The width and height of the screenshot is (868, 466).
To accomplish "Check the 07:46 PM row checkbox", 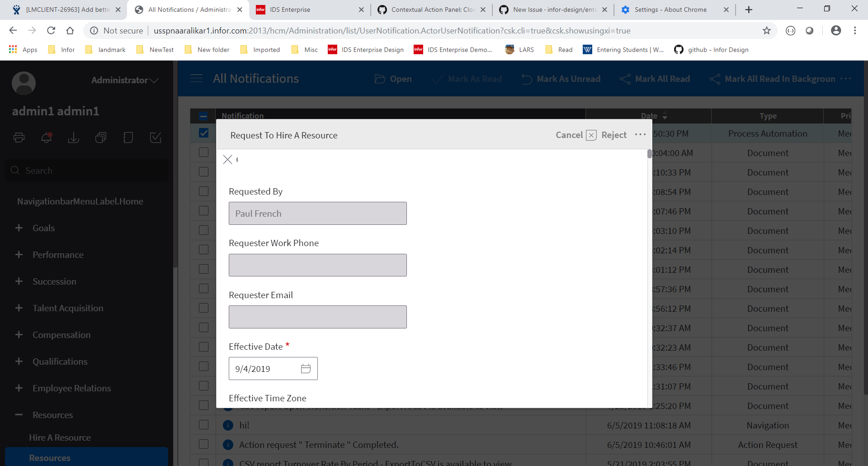I will tap(203, 211).
